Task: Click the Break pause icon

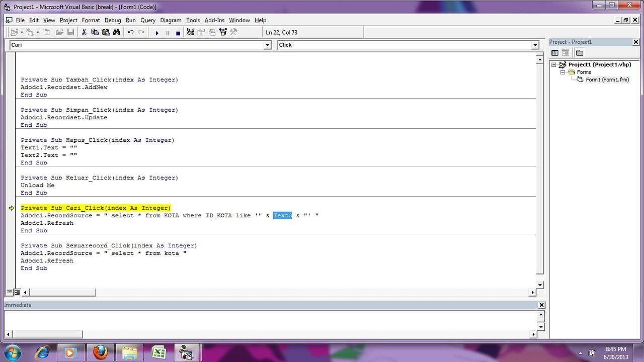Action: pyautogui.click(x=168, y=33)
